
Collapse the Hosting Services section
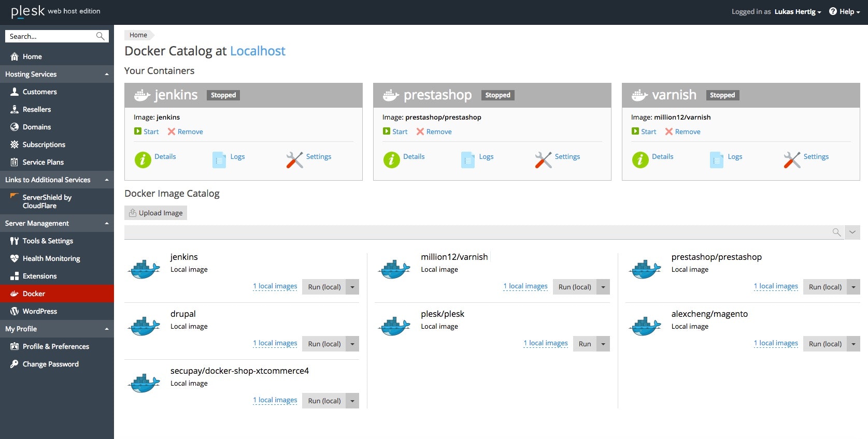coord(57,74)
